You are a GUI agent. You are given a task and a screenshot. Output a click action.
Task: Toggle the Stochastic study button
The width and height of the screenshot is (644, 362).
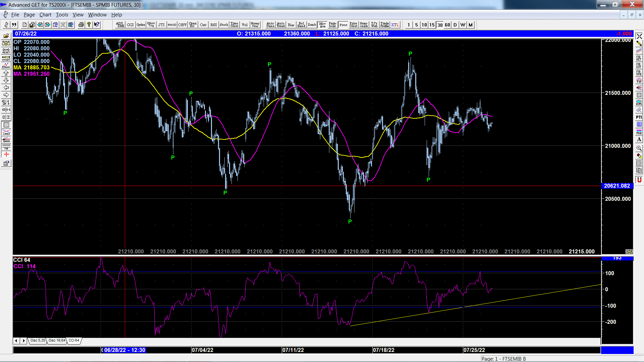(224, 25)
